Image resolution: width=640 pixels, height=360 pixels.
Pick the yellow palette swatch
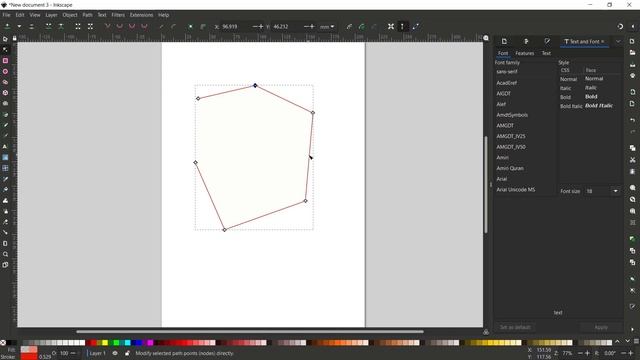[x=105, y=342]
